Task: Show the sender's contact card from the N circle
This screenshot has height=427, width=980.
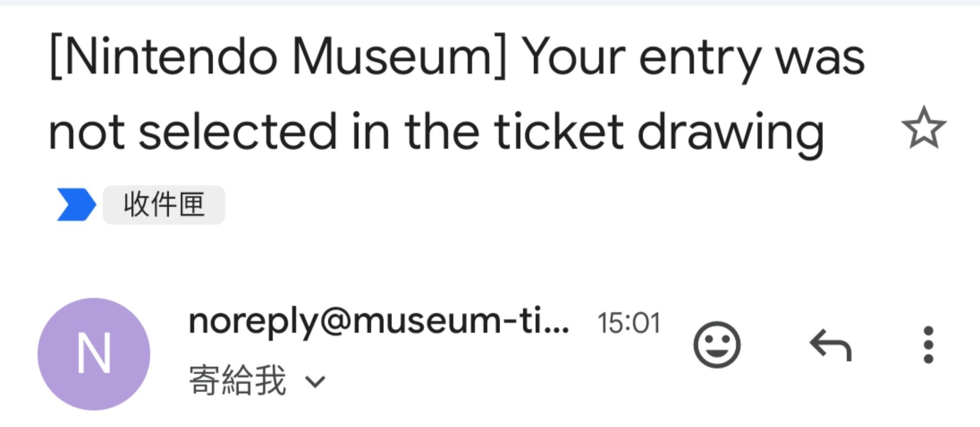Action: click(94, 354)
